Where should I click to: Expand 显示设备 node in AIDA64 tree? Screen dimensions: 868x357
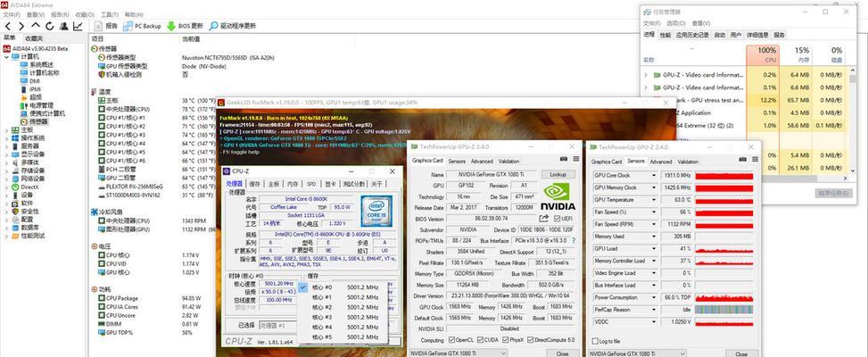6,154
